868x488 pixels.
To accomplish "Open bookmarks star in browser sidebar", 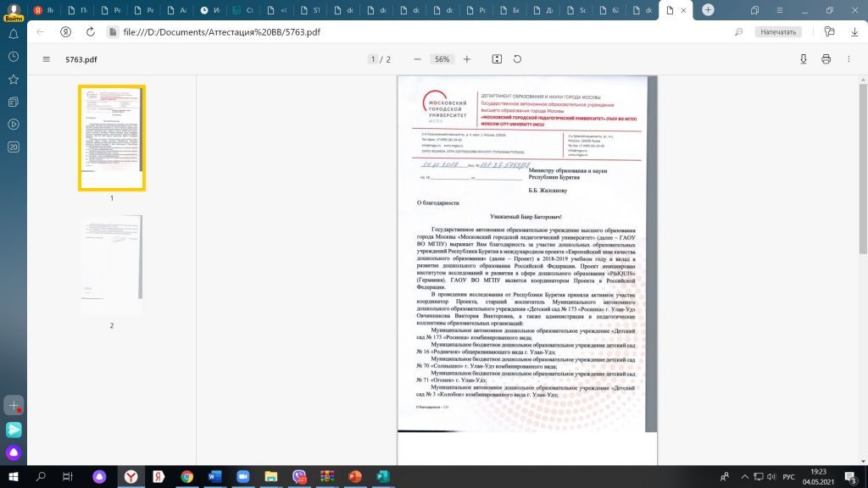I will pyautogui.click(x=14, y=79).
